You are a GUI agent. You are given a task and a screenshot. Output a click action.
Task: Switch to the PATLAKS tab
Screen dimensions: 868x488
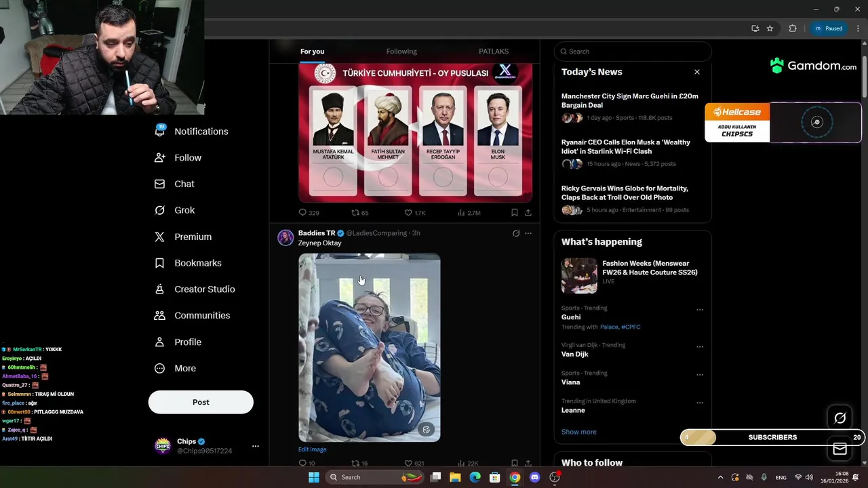[x=494, y=52]
